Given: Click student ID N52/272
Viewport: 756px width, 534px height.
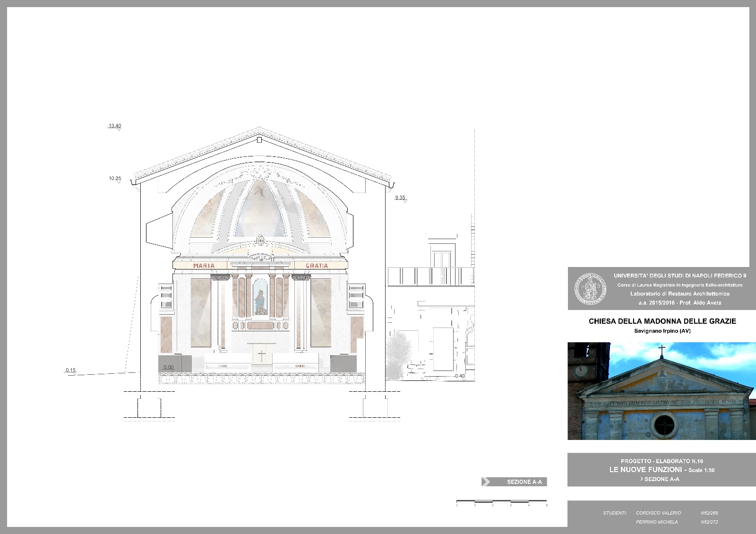Looking at the screenshot, I should (709, 522).
